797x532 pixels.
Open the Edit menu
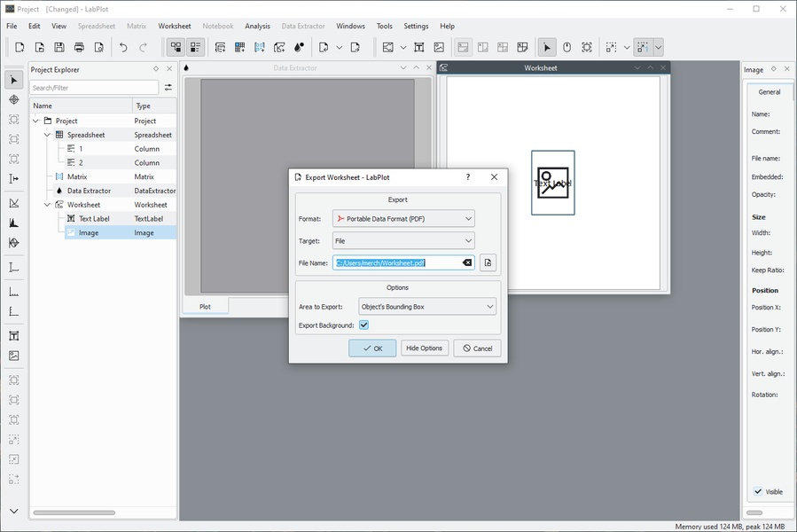[x=34, y=26]
